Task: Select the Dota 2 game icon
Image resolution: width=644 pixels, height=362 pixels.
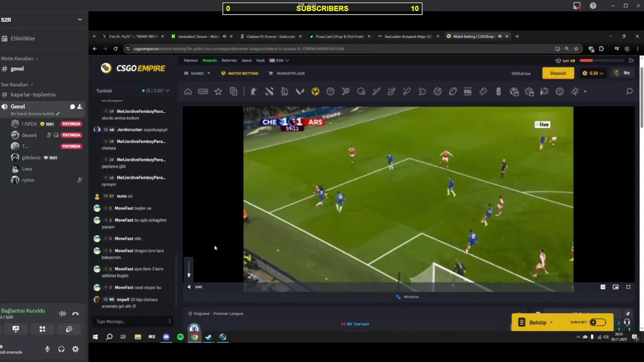Action: tap(269, 92)
